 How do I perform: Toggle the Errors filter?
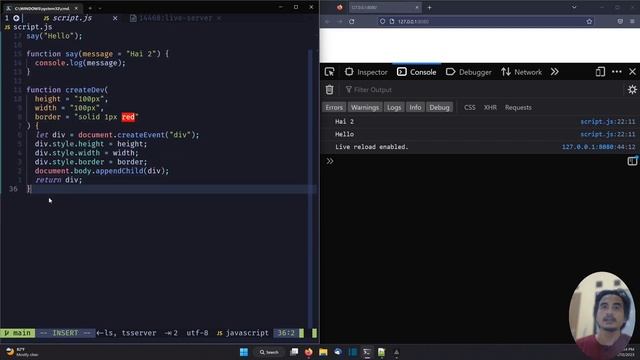point(334,107)
